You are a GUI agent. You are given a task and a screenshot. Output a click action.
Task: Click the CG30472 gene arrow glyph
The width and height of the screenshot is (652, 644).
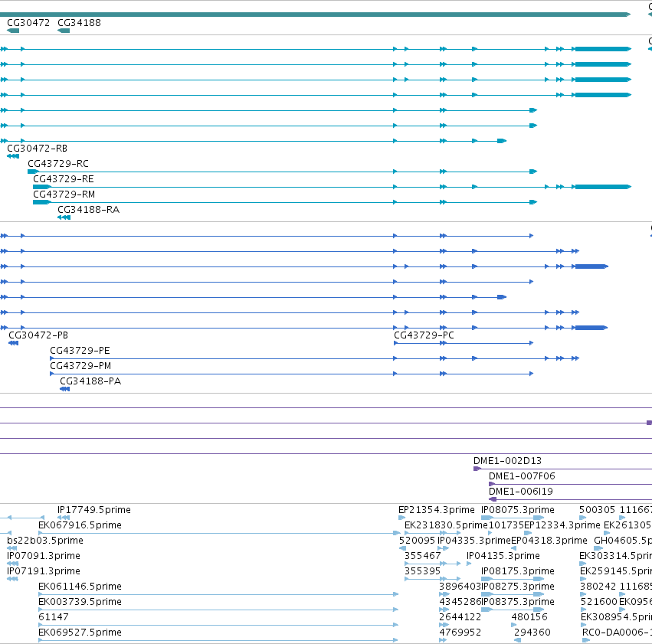point(13,31)
